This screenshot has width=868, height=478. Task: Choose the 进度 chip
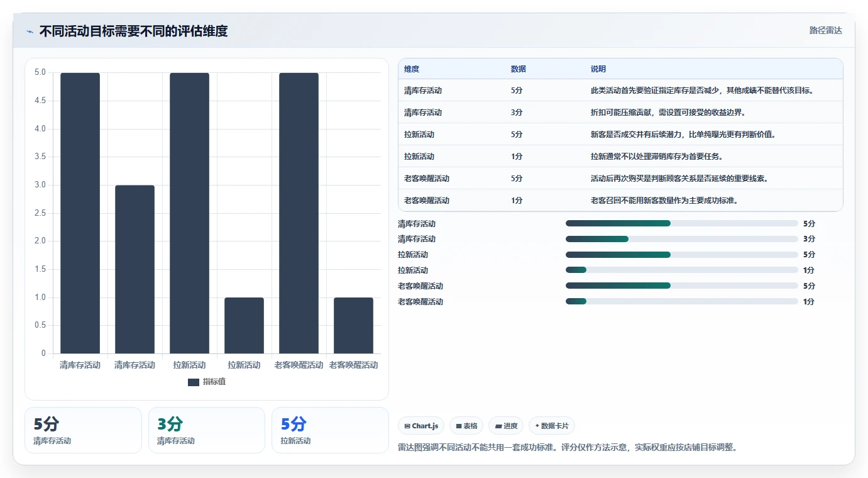506,426
